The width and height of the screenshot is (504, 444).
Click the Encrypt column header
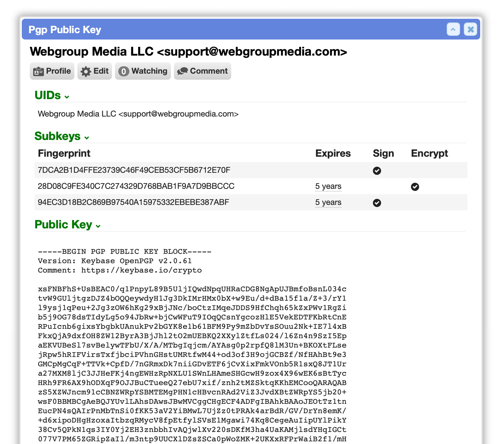[x=430, y=153]
